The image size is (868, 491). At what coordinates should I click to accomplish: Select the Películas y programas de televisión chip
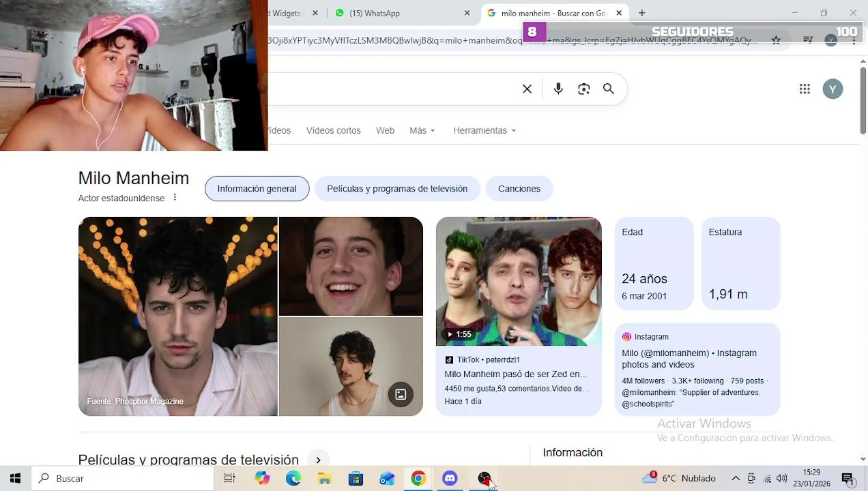tap(397, 189)
